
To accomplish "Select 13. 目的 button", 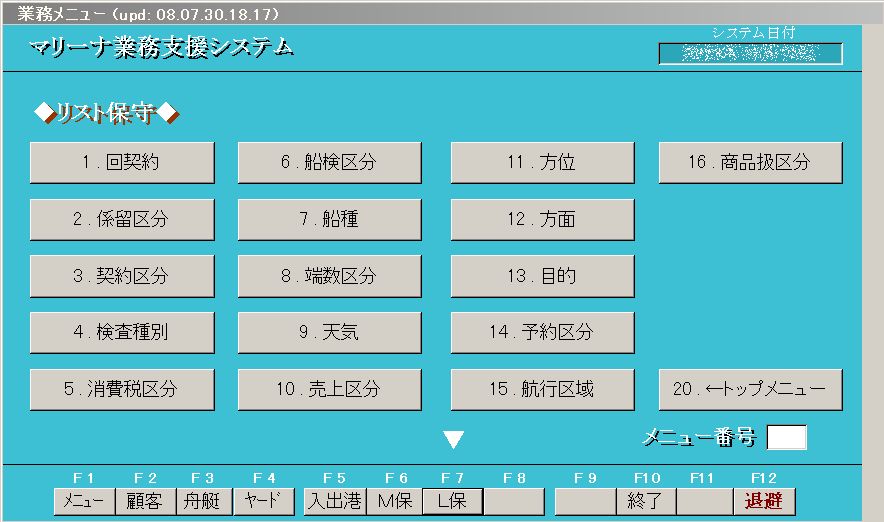I will point(542,276).
